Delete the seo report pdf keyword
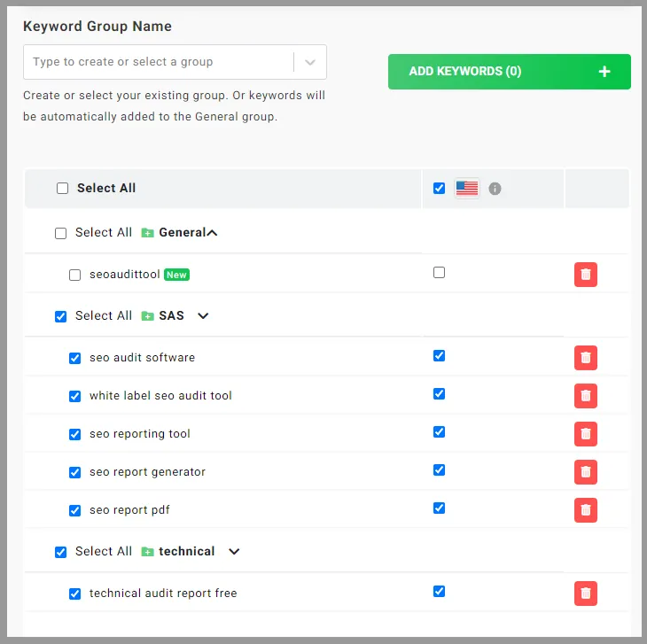647x644 pixels. (x=586, y=510)
